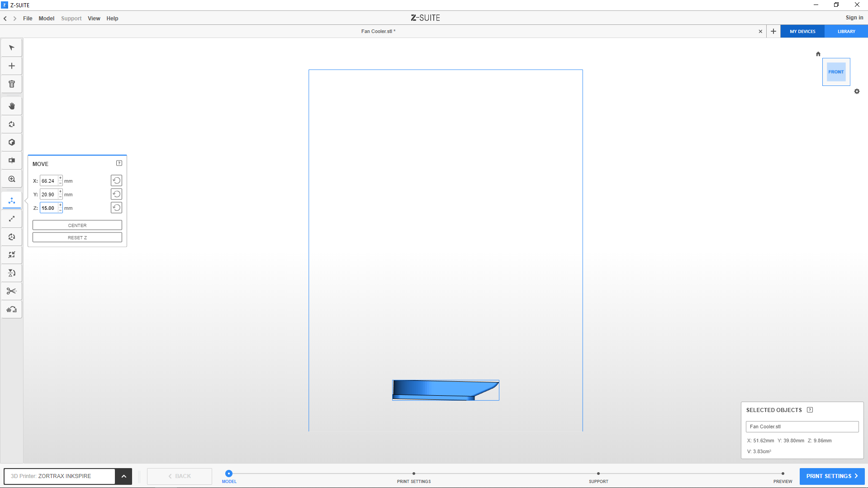Click the X position input field
The height and width of the screenshot is (488, 868).
point(48,181)
